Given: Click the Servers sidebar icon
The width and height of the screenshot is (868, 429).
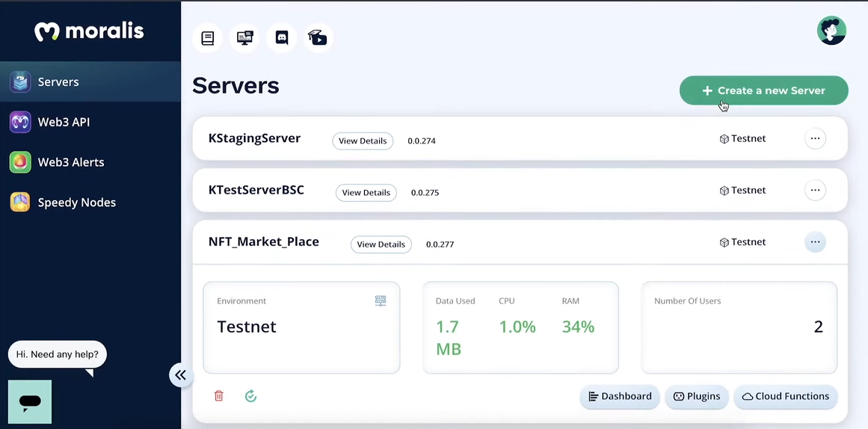Looking at the screenshot, I should [x=20, y=82].
